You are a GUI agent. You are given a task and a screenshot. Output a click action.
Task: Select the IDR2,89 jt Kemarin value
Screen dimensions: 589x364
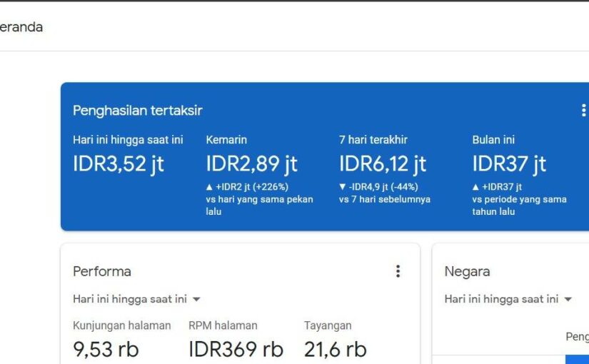pos(252,163)
